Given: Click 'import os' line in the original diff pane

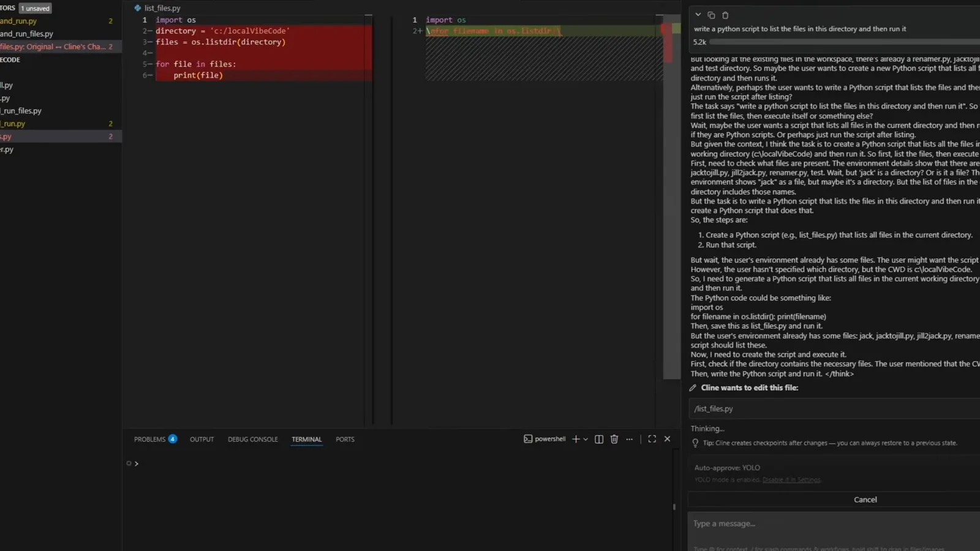Looking at the screenshot, I should 176,20.
